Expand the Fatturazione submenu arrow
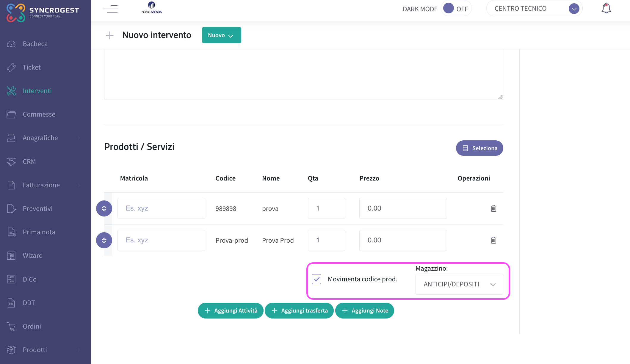 [x=79, y=185]
